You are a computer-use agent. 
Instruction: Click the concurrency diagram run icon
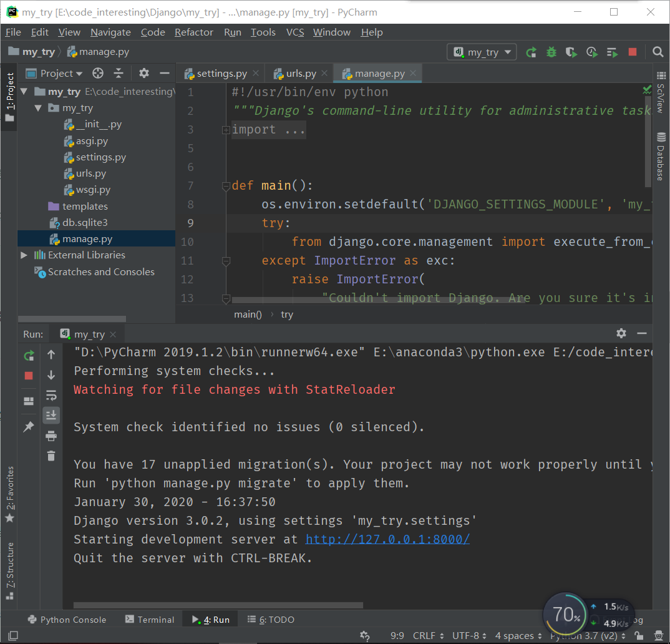[613, 52]
